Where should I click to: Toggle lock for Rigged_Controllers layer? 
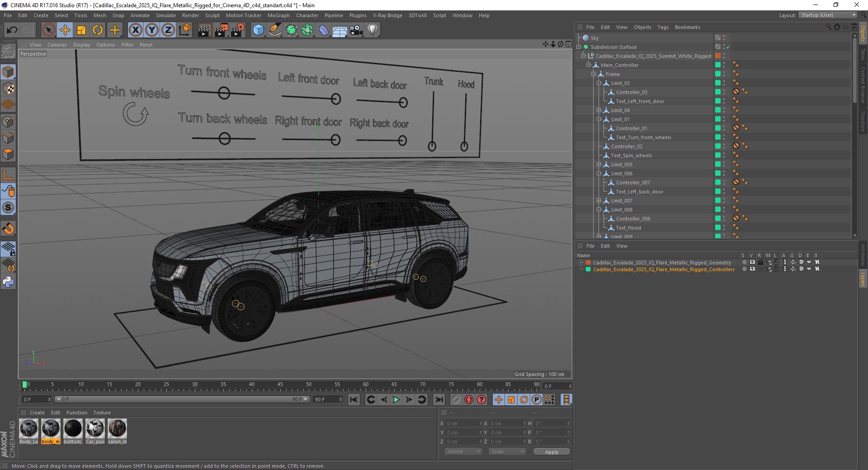click(x=776, y=269)
